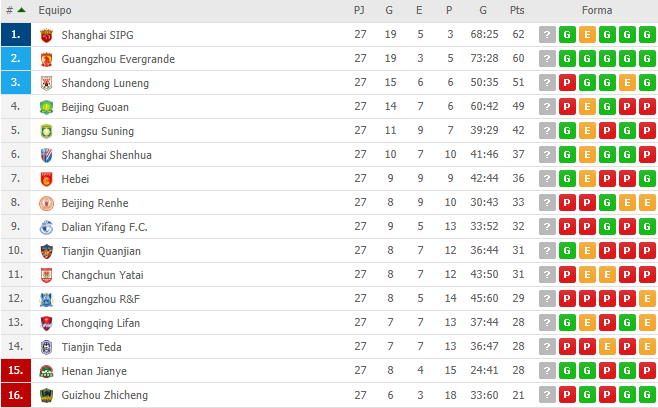Click Shanghai SIPG's orange E form result
The image size is (658, 408).
click(587, 35)
